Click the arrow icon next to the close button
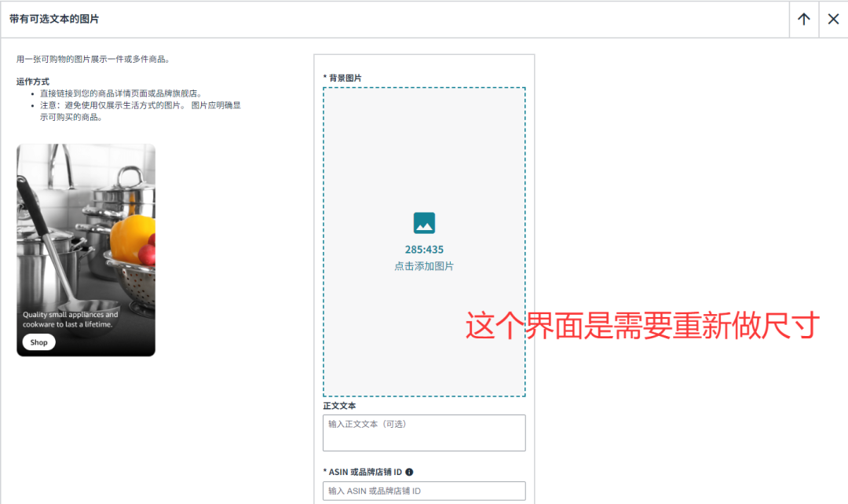 pyautogui.click(x=803, y=19)
